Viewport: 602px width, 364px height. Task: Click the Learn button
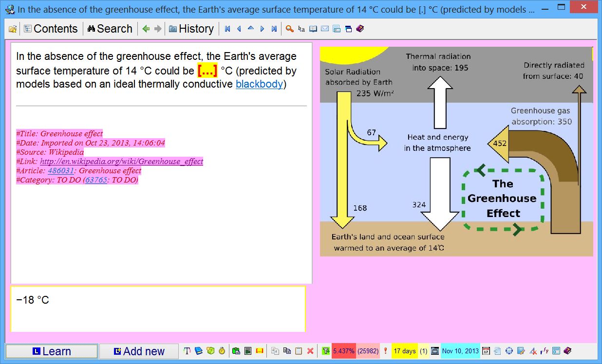click(x=51, y=351)
